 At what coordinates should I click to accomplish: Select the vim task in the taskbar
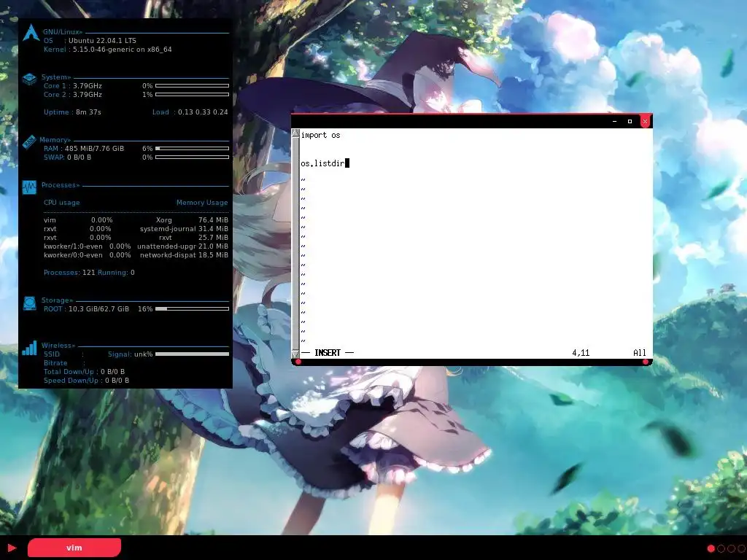click(x=74, y=548)
